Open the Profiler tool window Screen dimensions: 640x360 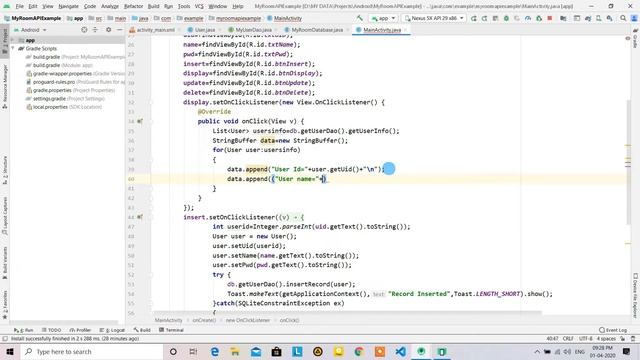pyautogui.click(x=80, y=330)
